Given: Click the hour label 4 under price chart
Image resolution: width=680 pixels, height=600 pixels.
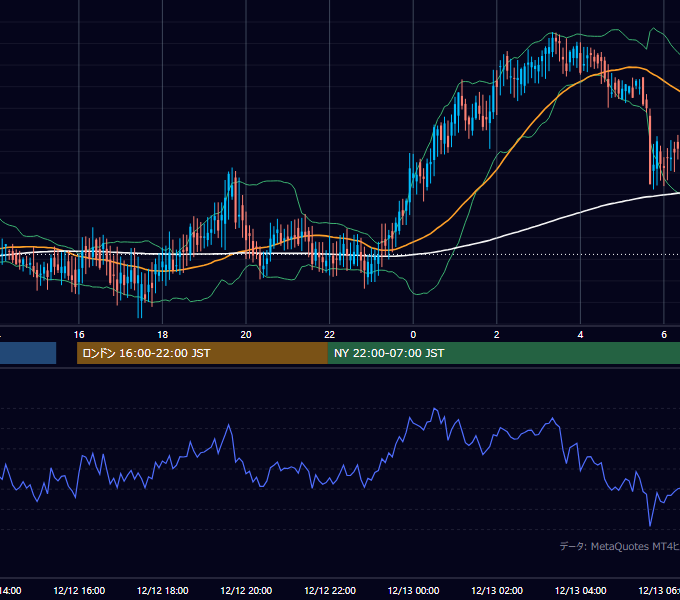Looking at the screenshot, I should click(580, 335).
